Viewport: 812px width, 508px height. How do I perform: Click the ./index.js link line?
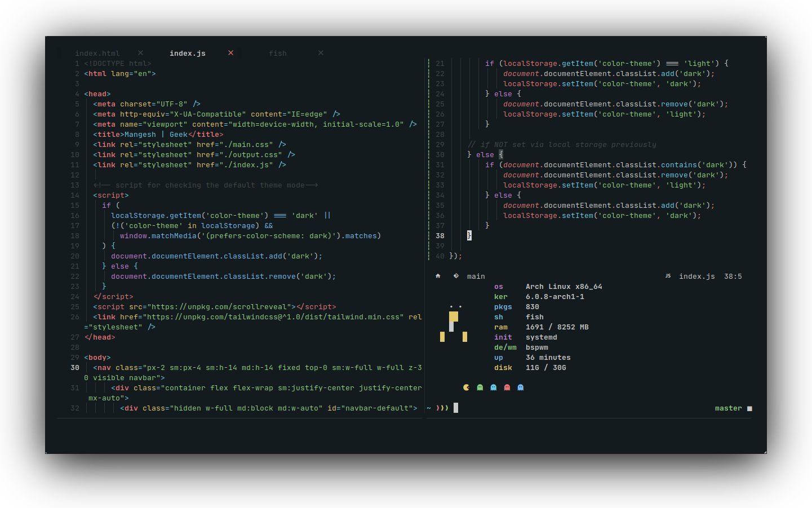(189, 165)
